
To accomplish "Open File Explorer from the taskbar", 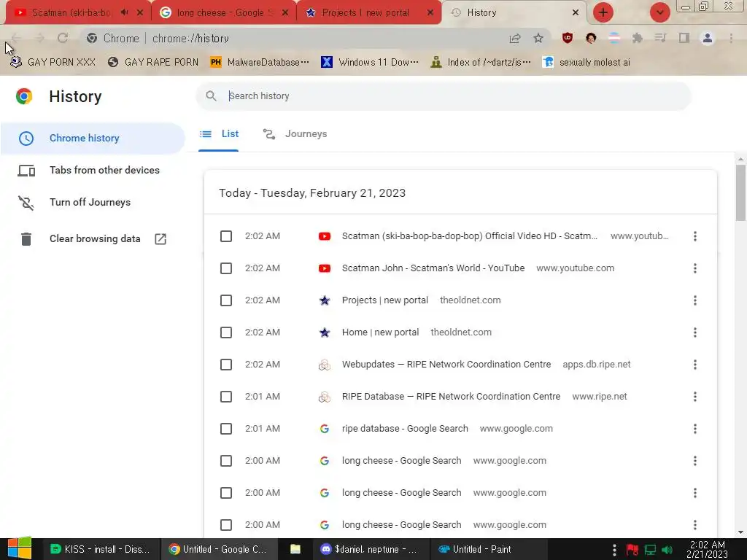I will click(x=295, y=549).
